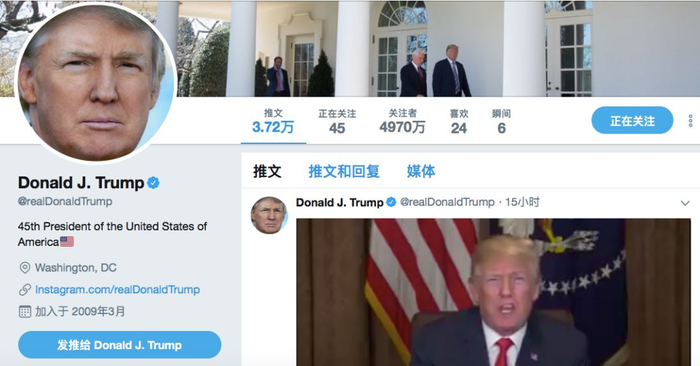
Task: Click the location pin icon near Washington, DC
Action: pos(25,268)
